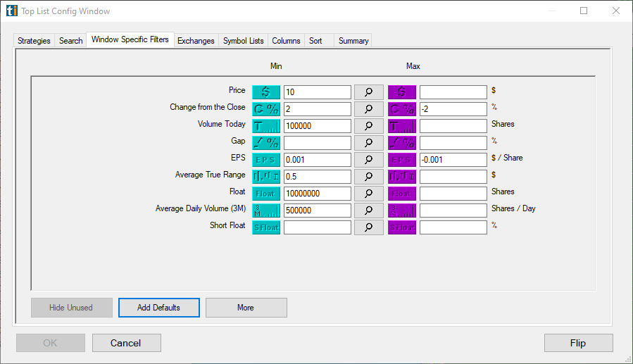Open the magnifier lookup for Average True Range
Image resolution: width=633 pixels, height=364 pixels.
point(368,177)
